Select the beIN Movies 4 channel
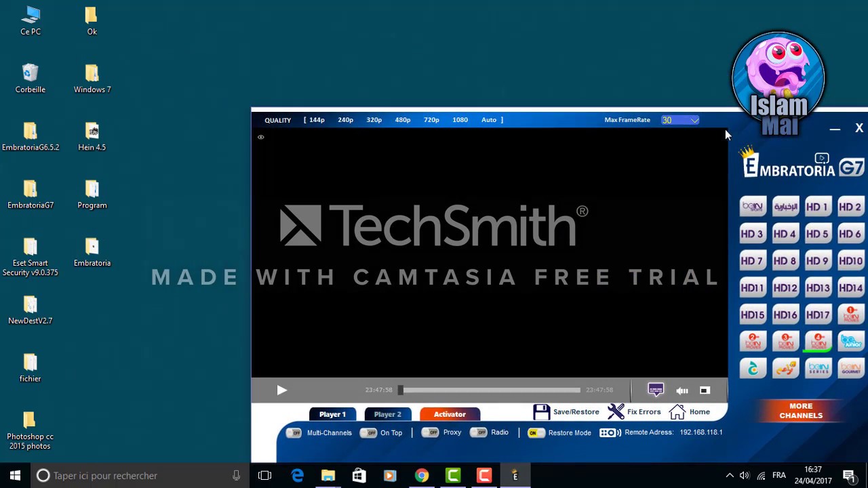The image size is (868, 488). (818, 342)
